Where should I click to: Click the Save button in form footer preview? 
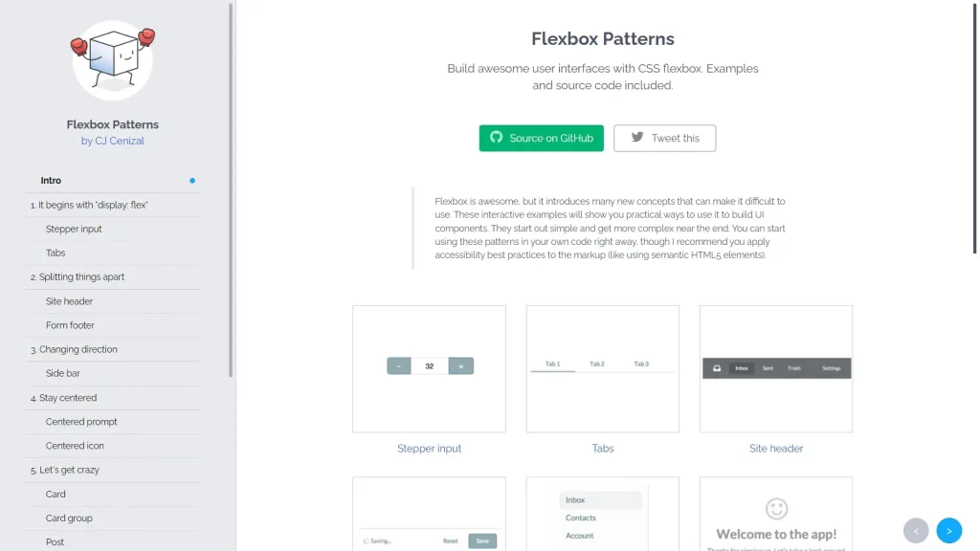click(481, 540)
